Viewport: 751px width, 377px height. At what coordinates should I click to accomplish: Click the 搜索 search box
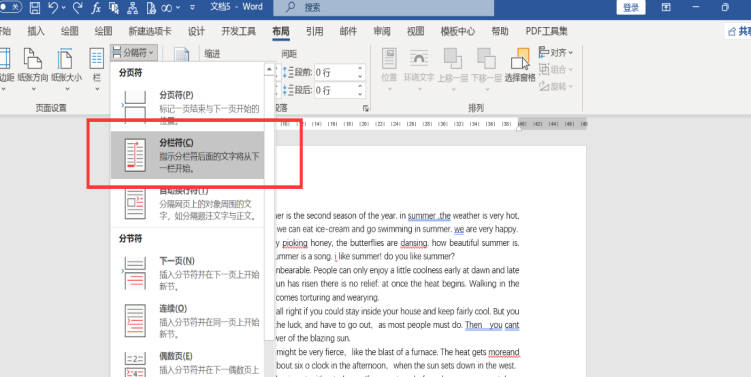383,8
